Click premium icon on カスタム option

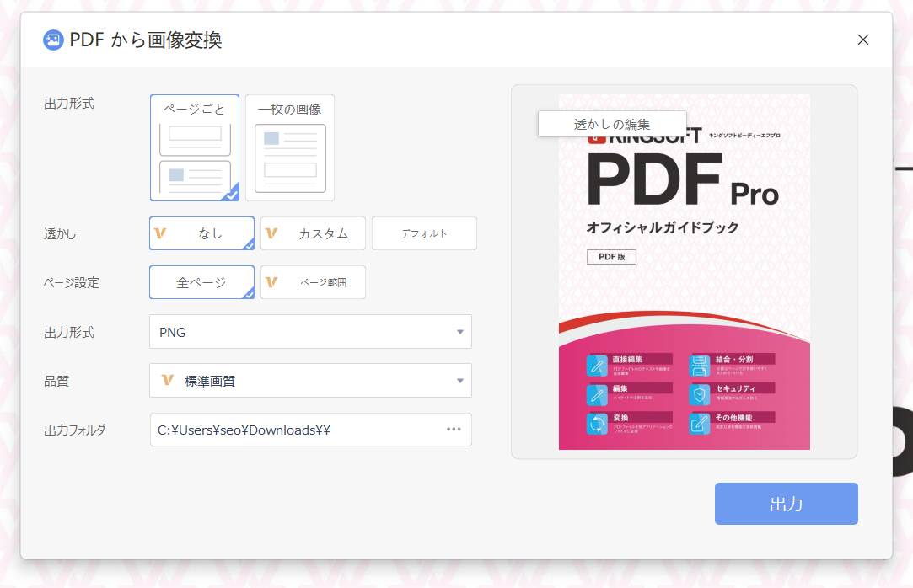click(271, 233)
